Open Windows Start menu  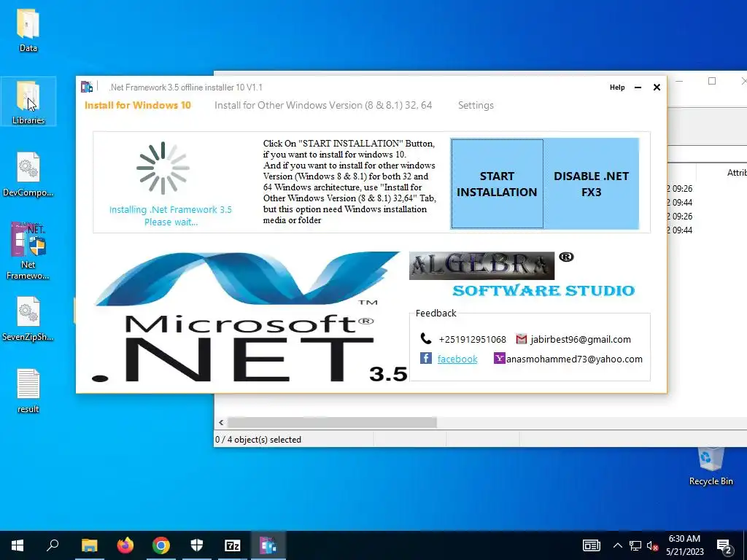click(18, 545)
